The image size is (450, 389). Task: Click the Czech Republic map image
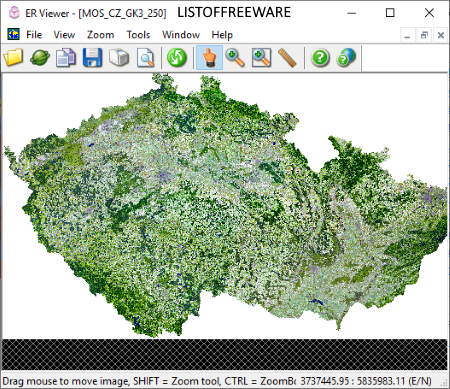pos(225,205)
